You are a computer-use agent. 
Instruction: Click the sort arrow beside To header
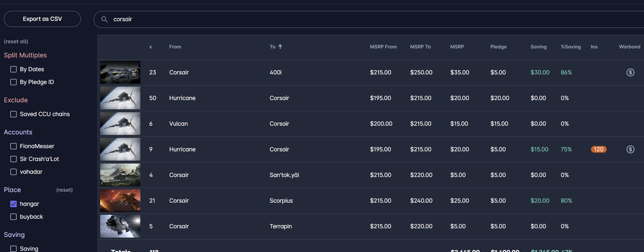click(x=280, y=46)
